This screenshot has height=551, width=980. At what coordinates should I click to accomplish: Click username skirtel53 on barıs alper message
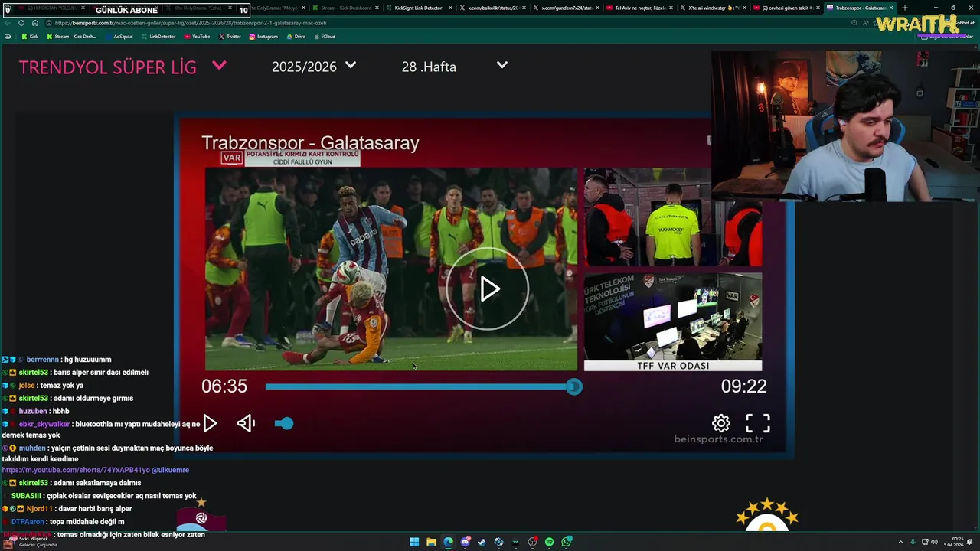point(34,372)
